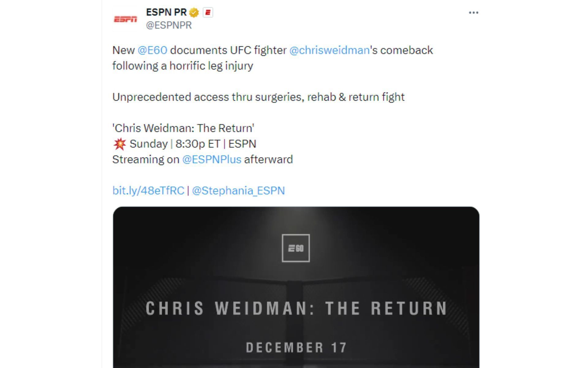
Task: Click the ESPN PR profile avatar
Action: 125,19
